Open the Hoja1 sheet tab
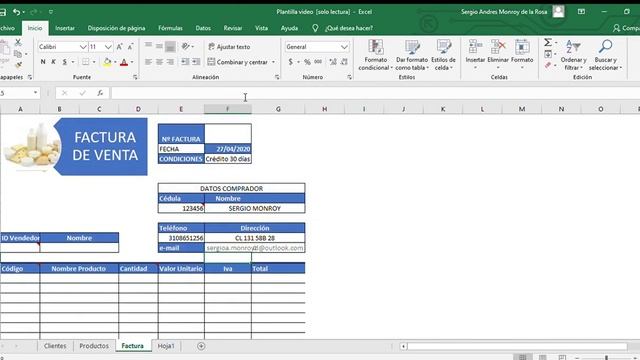This screenshot has width=640, height=360. coord(166,346)
